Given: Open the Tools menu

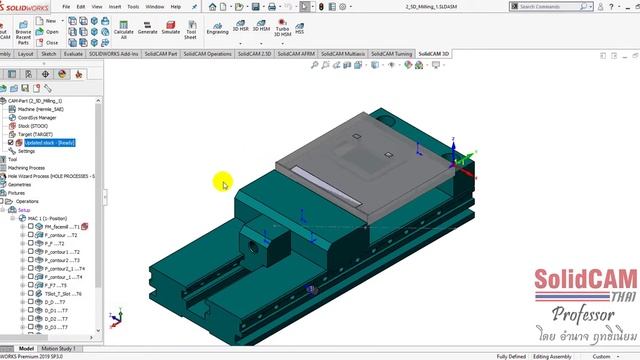Looking at the screenshot, I should click(x=133, y=7).
